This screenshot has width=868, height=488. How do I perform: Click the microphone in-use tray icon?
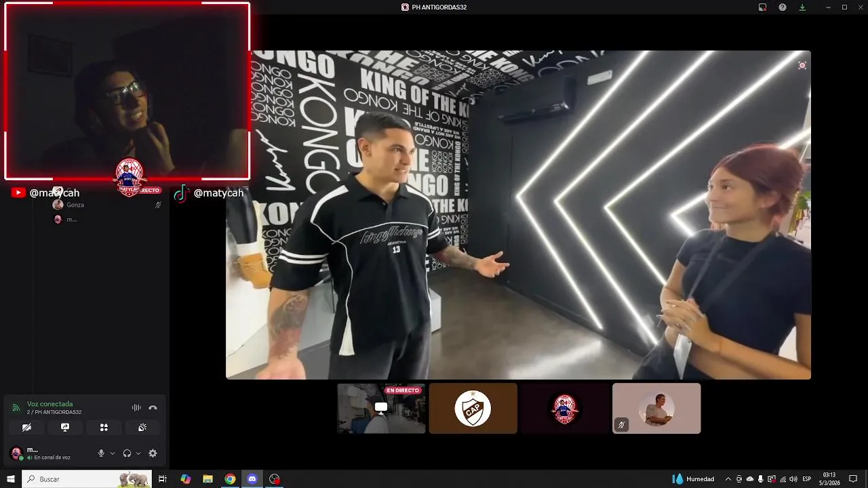[x=761, y=479]
